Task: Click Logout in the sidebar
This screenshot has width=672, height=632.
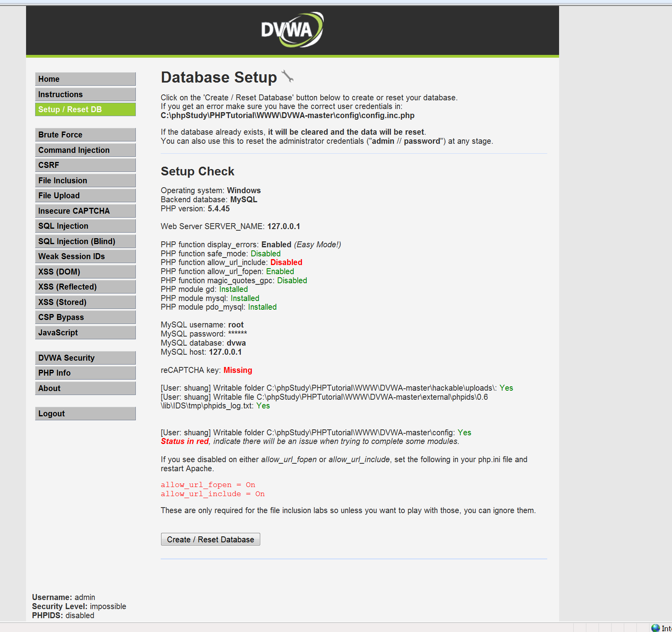Action: (x=85, y=414)
